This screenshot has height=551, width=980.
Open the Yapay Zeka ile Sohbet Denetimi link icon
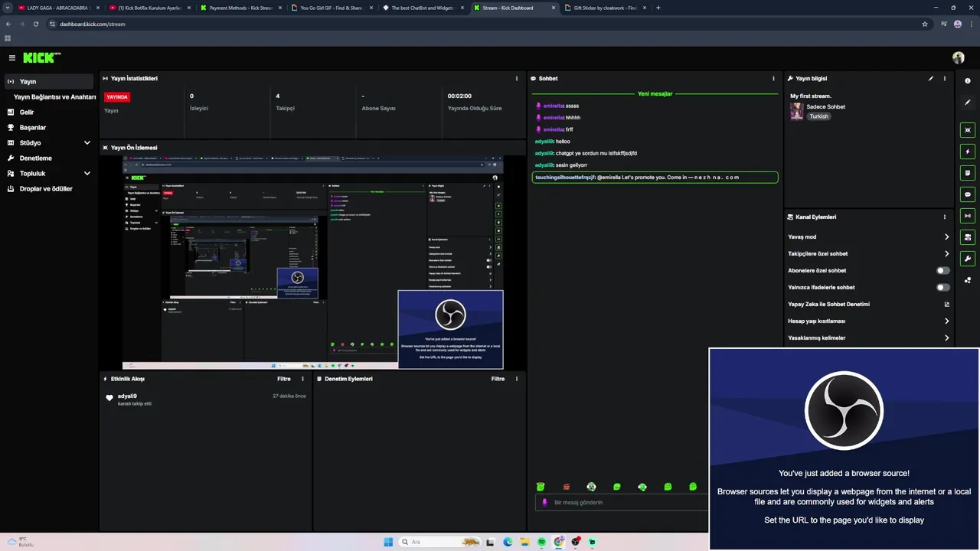(946, 304)
